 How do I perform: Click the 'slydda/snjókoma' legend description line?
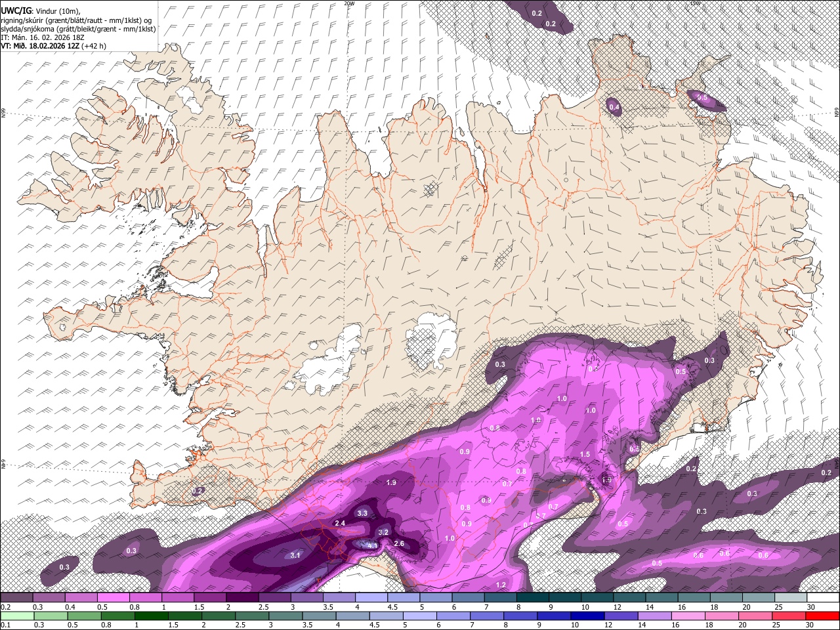78,29
